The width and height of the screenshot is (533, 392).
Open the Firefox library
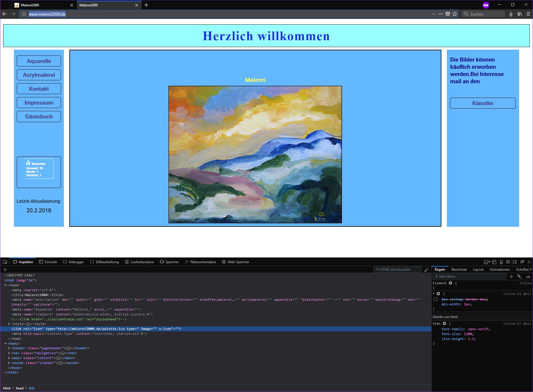pyautogui.click(x=520, y=14)
